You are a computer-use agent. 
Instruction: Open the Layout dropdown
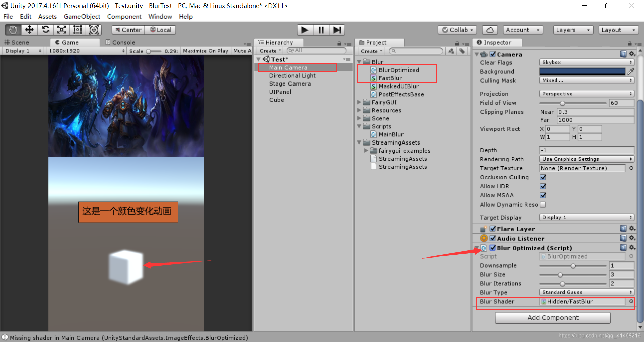619,30
